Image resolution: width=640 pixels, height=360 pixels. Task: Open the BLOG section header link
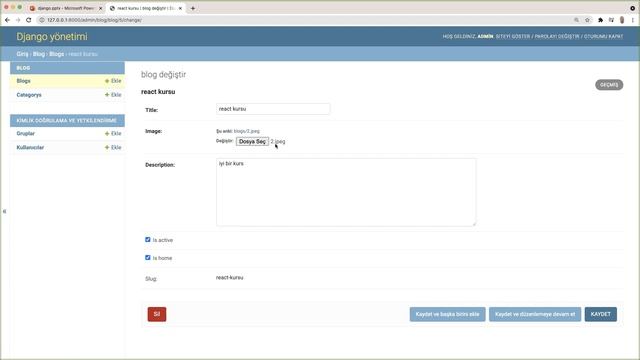[23, 68]
